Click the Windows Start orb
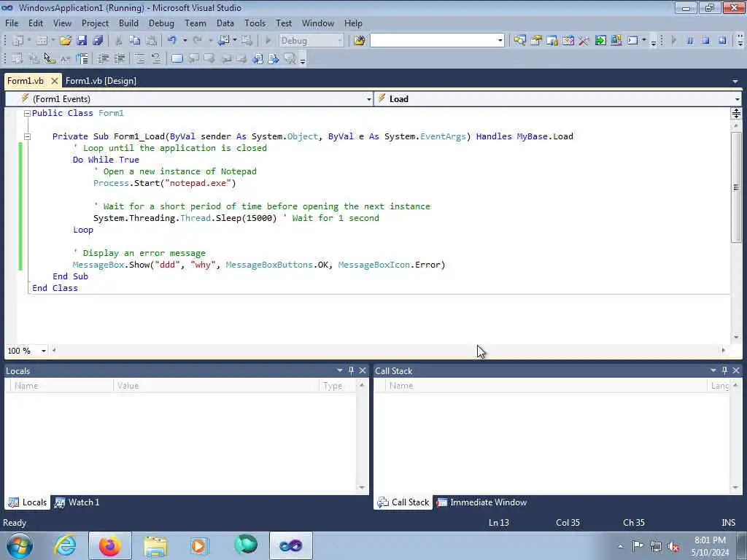This screenshot has height=560, width=747. (19, 545)
